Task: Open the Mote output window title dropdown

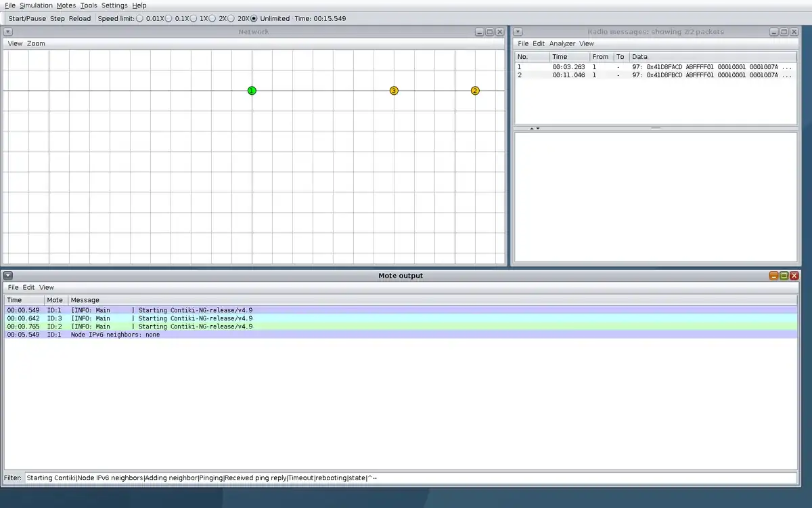Action: [x=7, y=276]
